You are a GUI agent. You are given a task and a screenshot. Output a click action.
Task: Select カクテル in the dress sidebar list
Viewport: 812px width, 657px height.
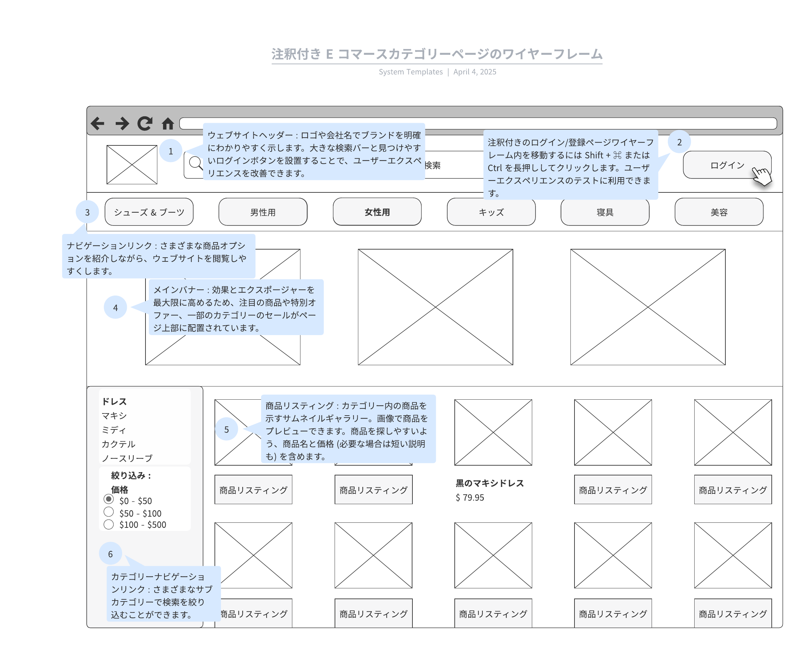[x=118, y=444]
